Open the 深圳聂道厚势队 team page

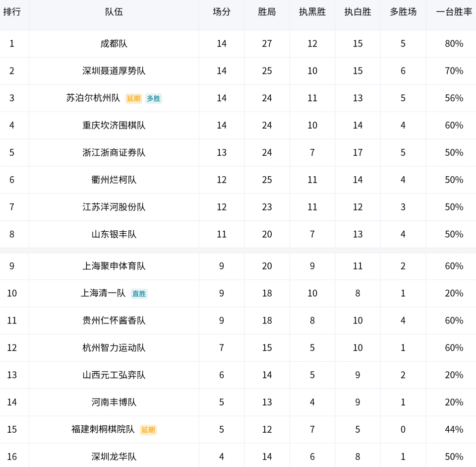114,71
